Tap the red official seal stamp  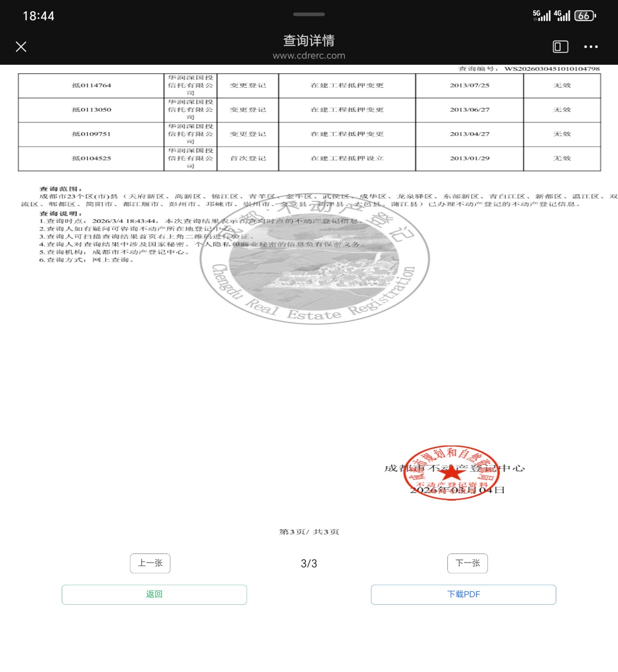point(451,473)
